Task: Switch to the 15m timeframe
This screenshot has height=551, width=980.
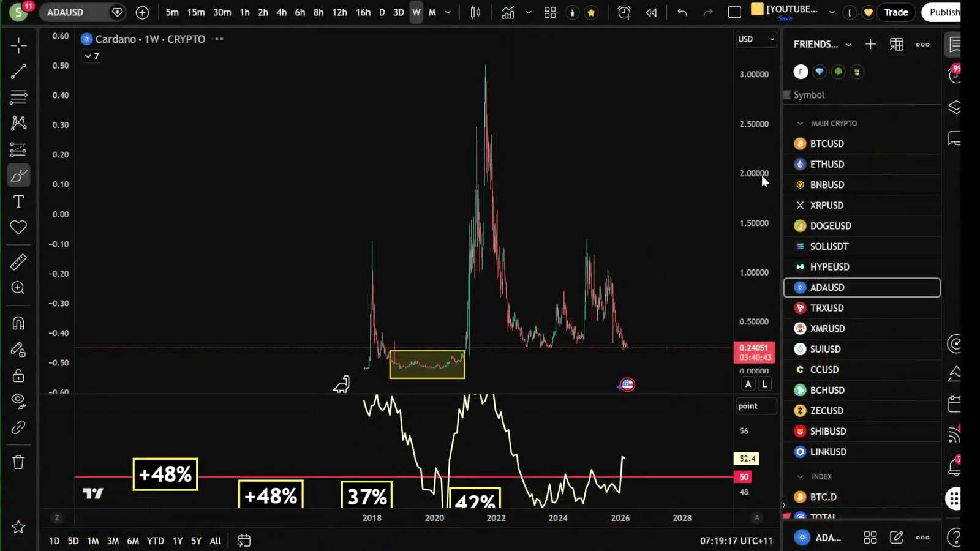Action: point(196,12)
